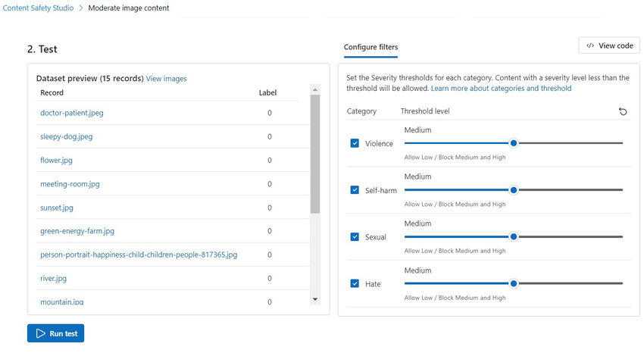Click the Hate threshold slider handle
This screenshot has height=356, width=644.
(x=514, y=283)
